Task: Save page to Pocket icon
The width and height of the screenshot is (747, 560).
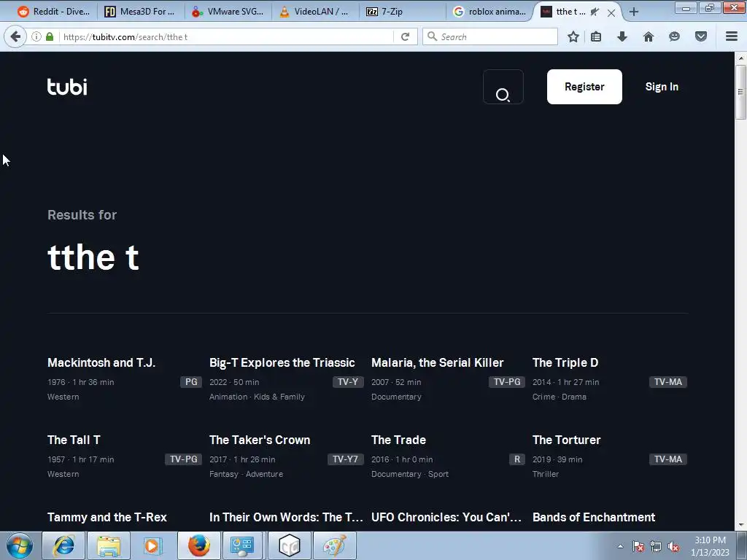Action: point(701,36)
